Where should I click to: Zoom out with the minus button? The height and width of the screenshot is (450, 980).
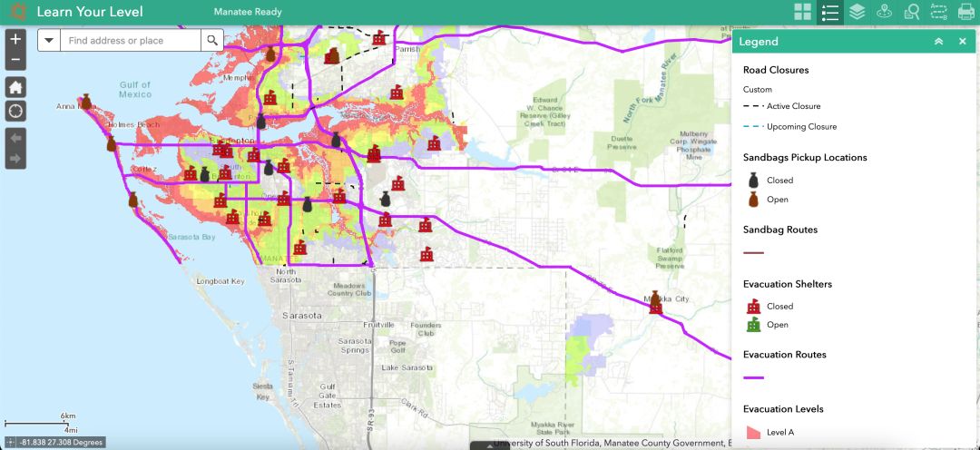15,60
